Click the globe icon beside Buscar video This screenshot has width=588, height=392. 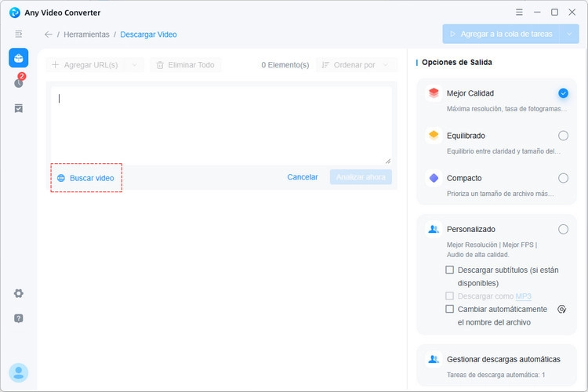click(x=61, y=178)
